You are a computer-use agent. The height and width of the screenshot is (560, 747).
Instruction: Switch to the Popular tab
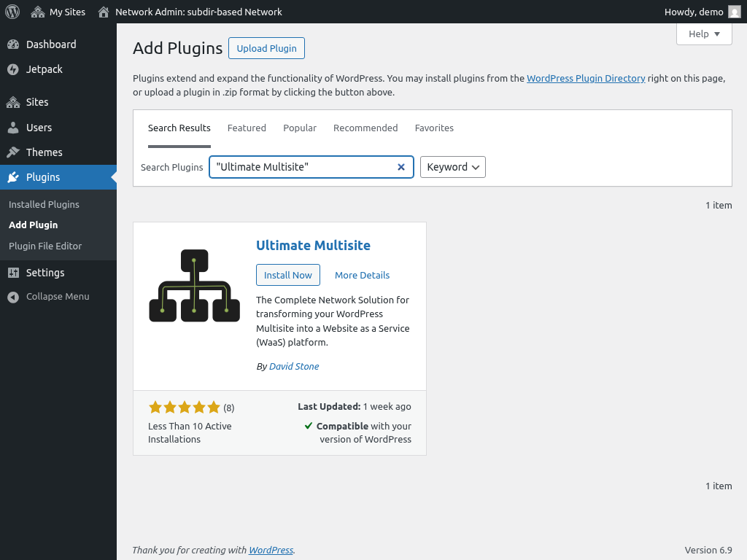(x=300, y=128)
